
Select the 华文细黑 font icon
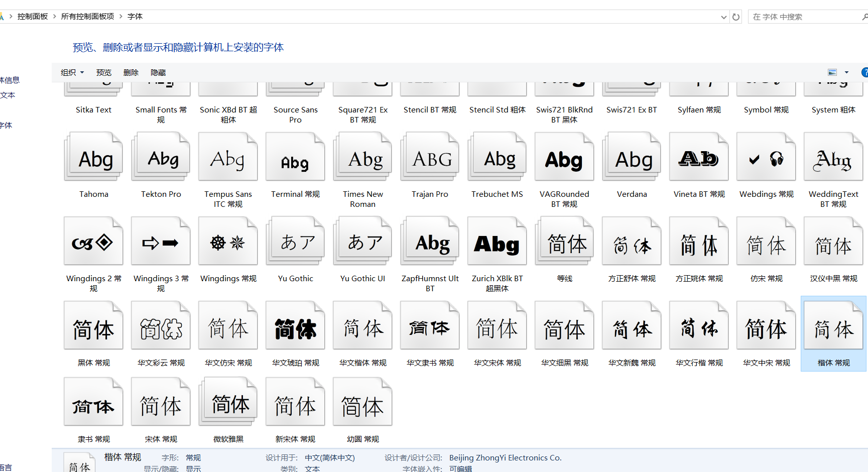(x=564, y=325)
